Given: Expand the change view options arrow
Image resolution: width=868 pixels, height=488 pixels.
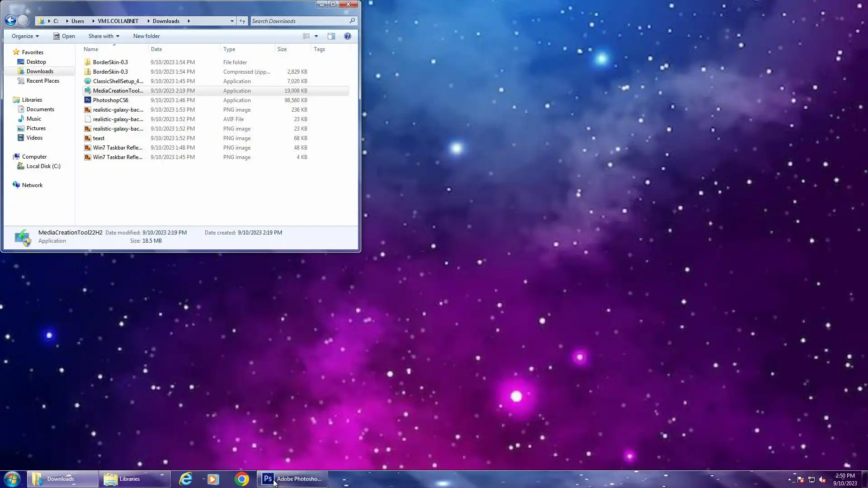Looking at the screenshot, I should click(x=316, y=36).
